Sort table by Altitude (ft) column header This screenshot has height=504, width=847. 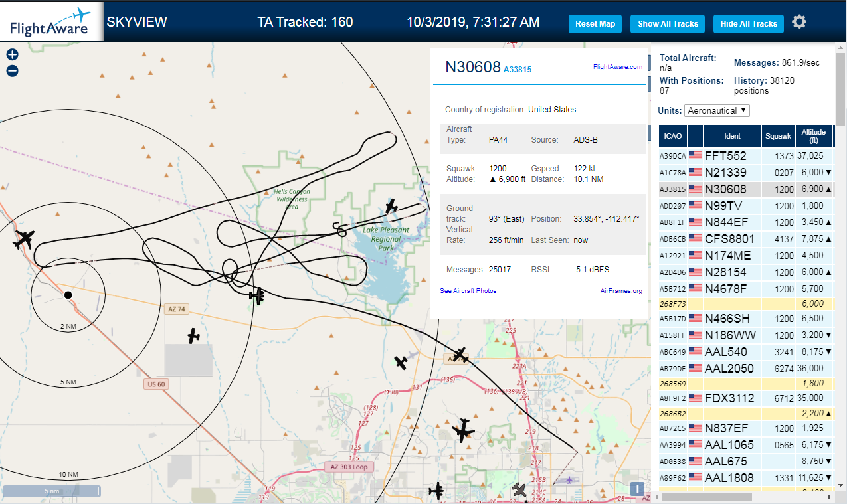coord(813,136)
